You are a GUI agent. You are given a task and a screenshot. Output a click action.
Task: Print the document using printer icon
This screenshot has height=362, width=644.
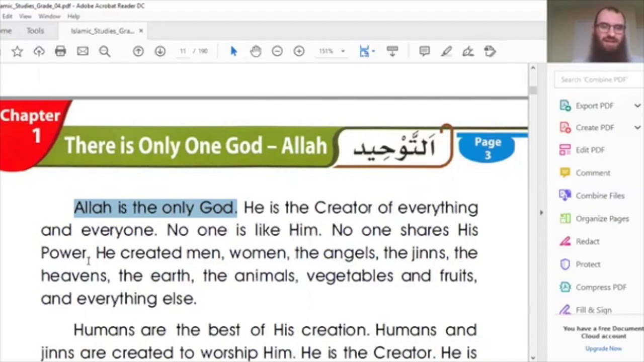pyautogui.click(x=60, y=51)
